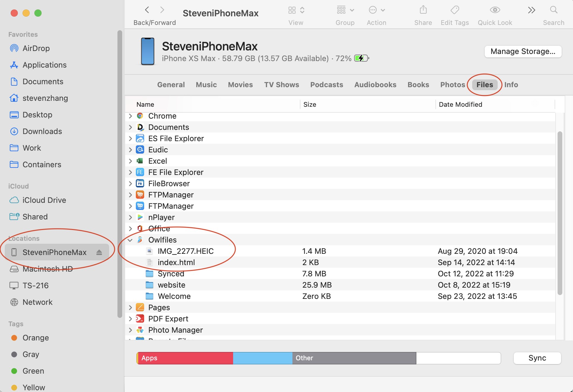Switch to the Music tab
573x392 pixels.
pyautogui.click(x=206, y=85)
